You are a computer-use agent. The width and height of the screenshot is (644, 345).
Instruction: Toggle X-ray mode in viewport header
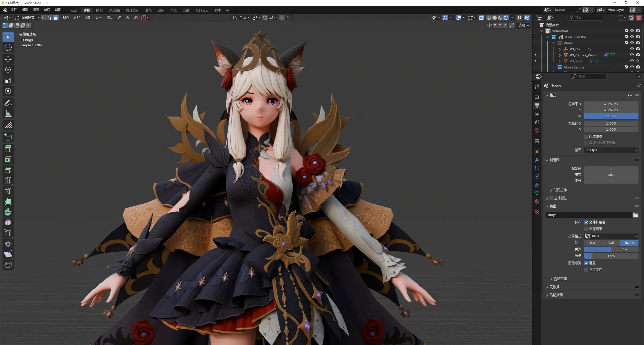pyautogui.click(x=481, y=18)
